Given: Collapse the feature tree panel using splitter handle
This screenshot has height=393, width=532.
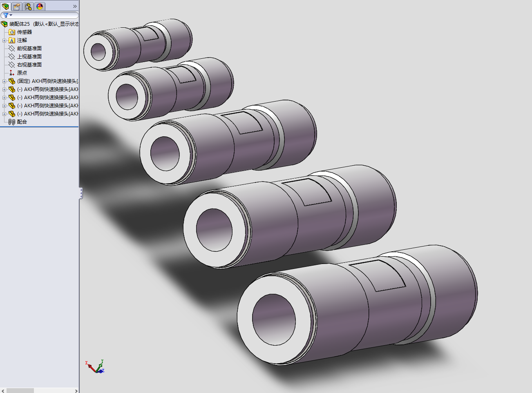Looking at the screenshot, I should (x=81, y=193).
